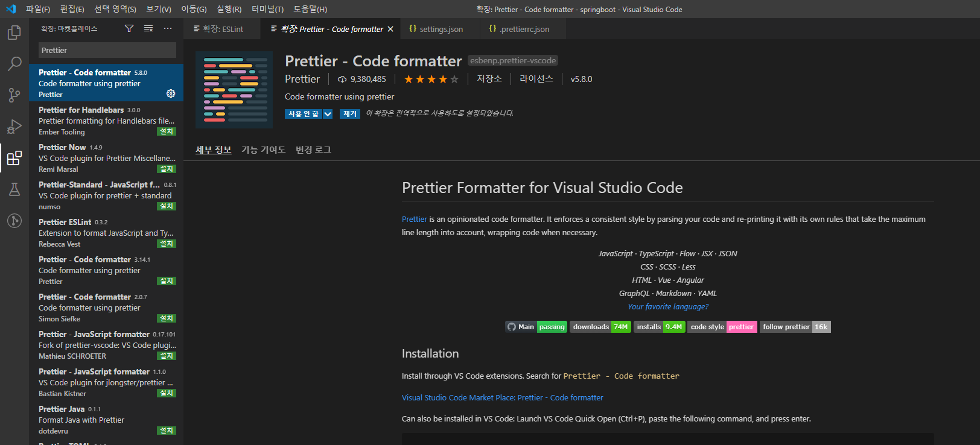Click the downloads 74M badge
Screen dimensions: 980x445
coord(600,327)
